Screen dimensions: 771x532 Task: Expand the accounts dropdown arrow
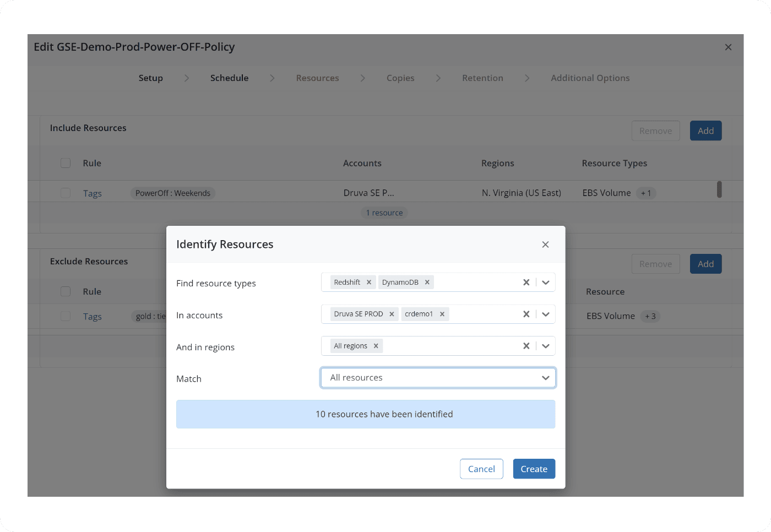(546, 314)
